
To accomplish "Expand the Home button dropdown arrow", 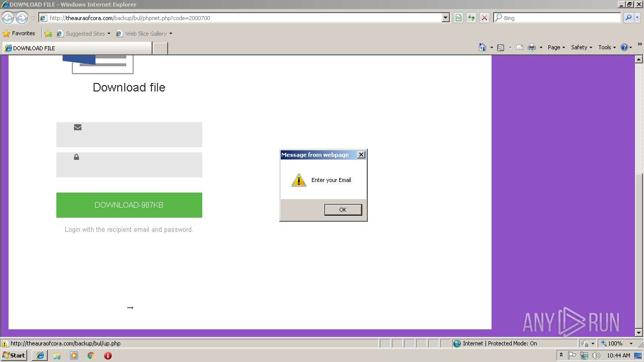I will point(492,47).
